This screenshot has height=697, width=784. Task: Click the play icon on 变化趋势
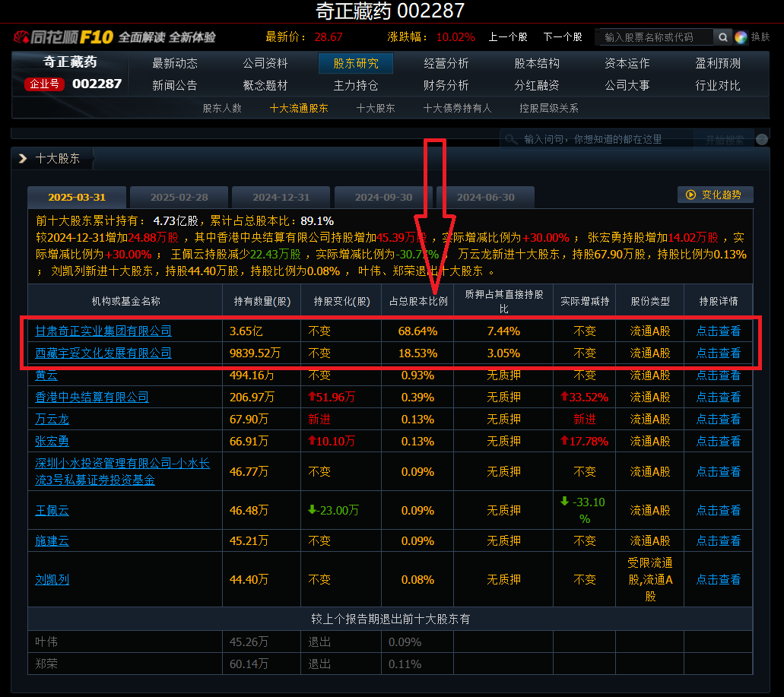click(690, 195)
